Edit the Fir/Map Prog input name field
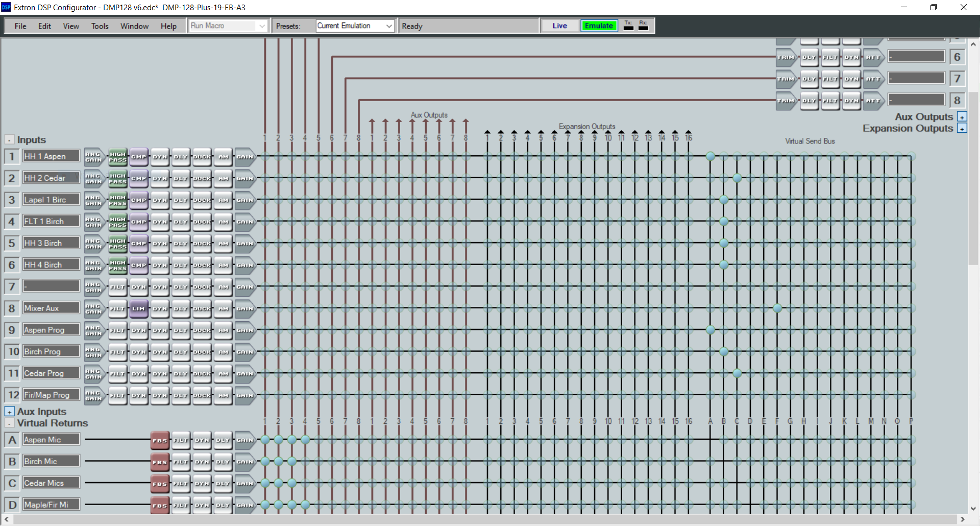 (x=51, y=395)
